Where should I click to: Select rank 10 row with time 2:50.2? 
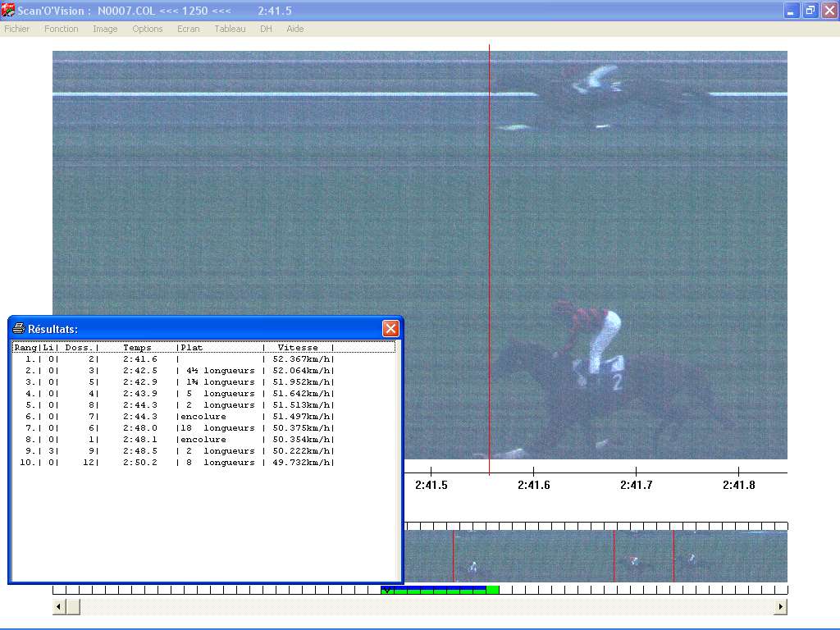tap(203, 463)
